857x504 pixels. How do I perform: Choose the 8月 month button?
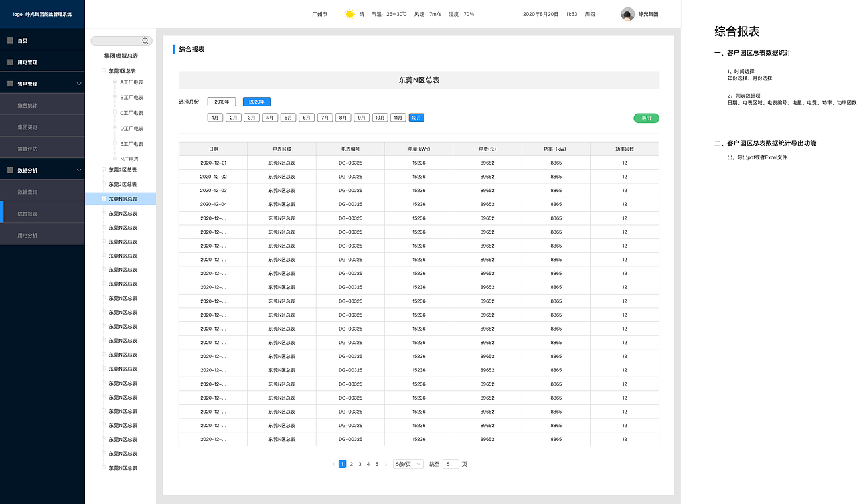[x=343, y=118]
